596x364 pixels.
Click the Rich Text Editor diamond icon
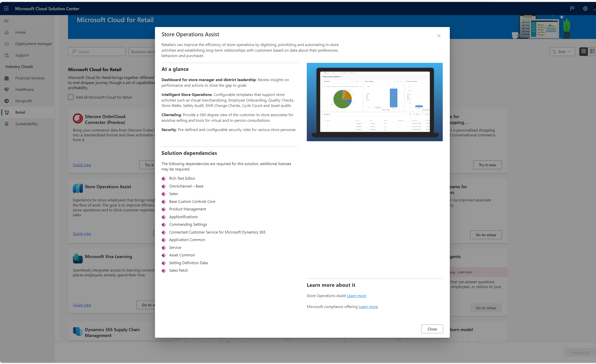(x=164, y=179)
